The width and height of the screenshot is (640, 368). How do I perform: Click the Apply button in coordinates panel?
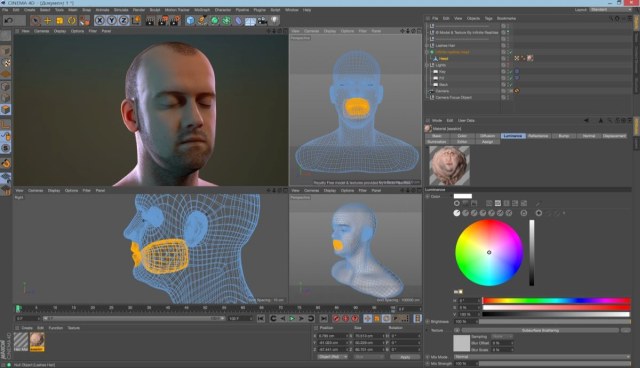[x=405, y=357]
